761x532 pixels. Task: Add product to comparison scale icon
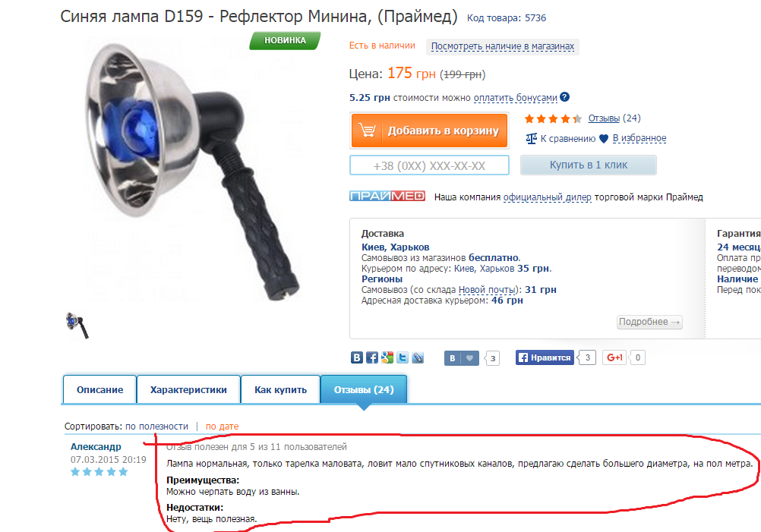click(x=532, y=139)
